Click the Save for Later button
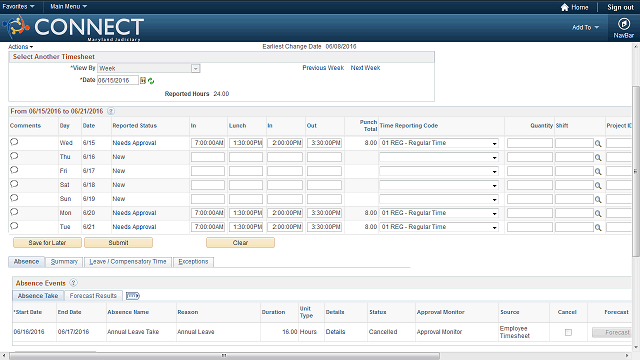The image size is (640, 360). coord(47,243)
